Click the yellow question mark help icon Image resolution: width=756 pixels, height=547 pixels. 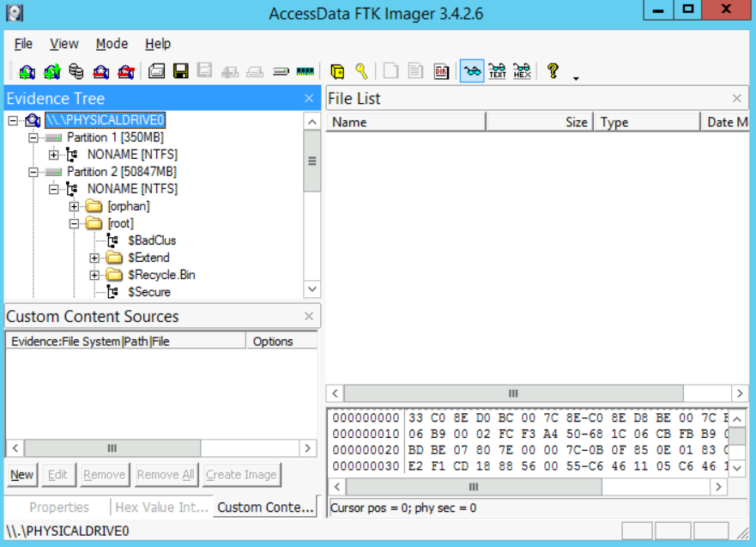pyautogui.click(x=553, y=71)
